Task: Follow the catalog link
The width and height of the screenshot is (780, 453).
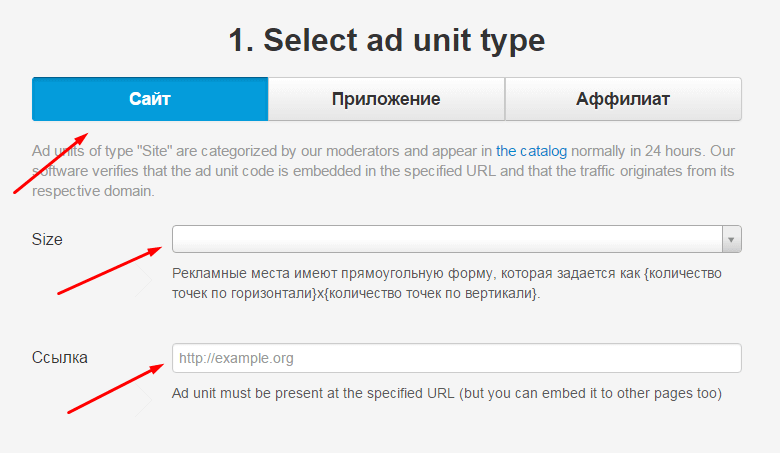Action: click(531, 151)
